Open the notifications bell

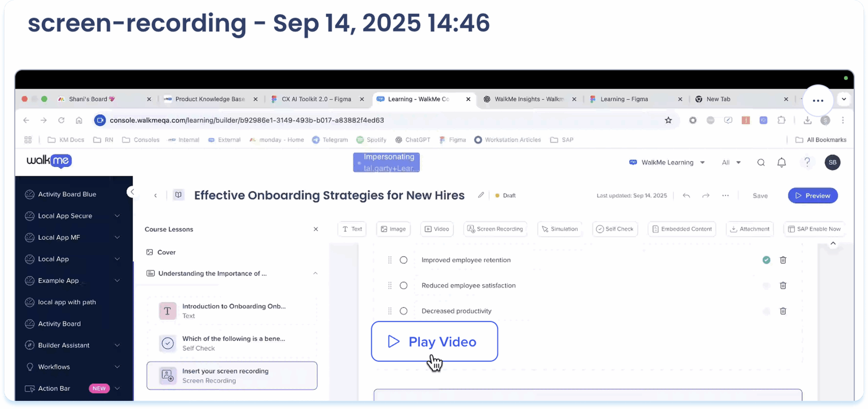coord(782,162)
